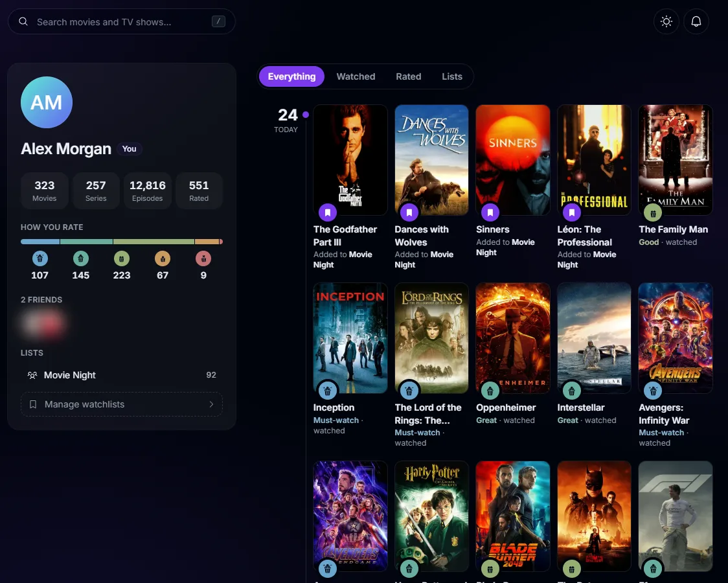
Task: Open the Sinners poster
Action: tap(513, 159)
